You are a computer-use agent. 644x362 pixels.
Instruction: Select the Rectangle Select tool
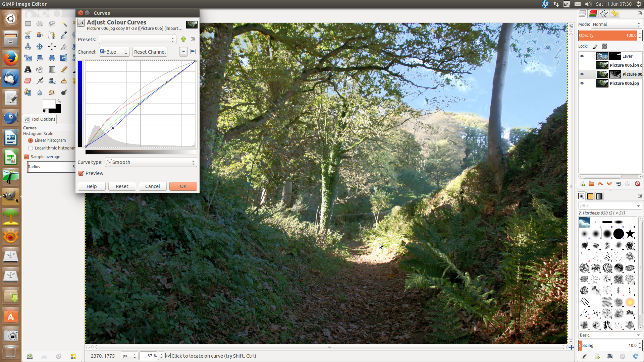tap(28, 24)
